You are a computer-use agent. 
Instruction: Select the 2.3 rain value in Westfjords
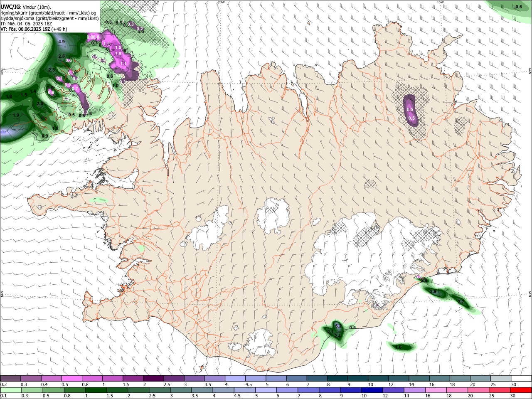(52, 70)
